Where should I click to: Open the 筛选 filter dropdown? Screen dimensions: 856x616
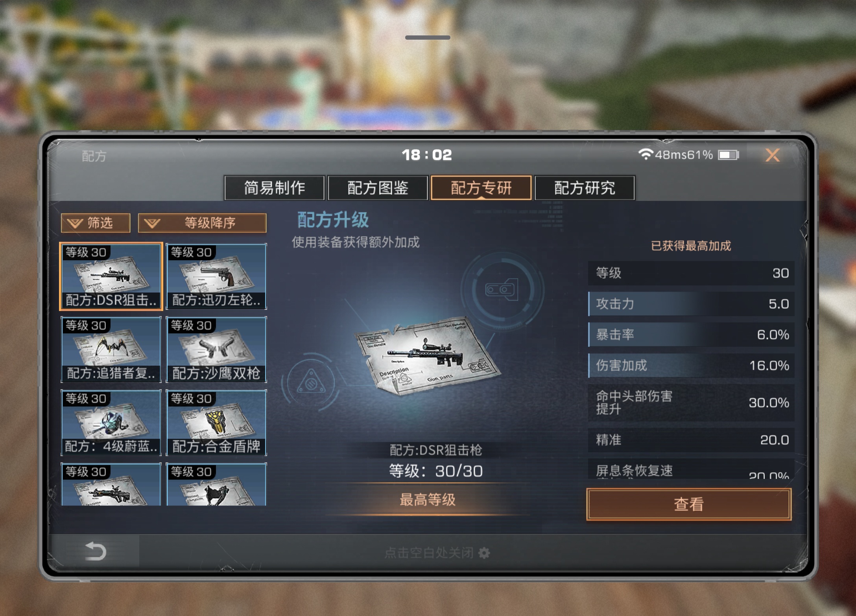pos(96,223)
